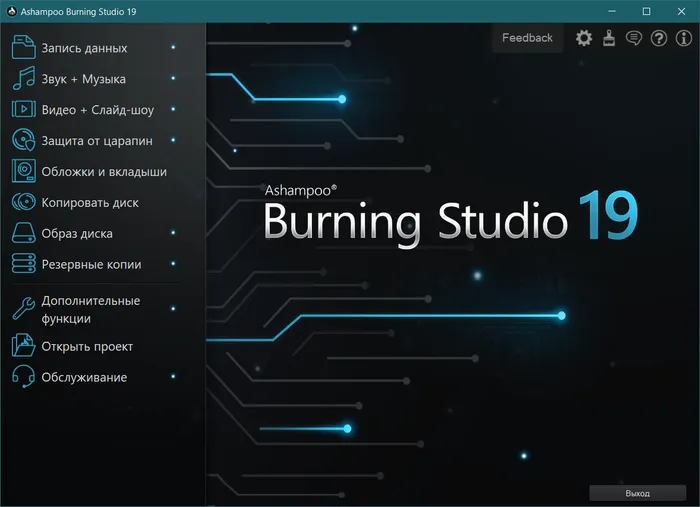Click the brush icon in top toolbar

point(609,38)
